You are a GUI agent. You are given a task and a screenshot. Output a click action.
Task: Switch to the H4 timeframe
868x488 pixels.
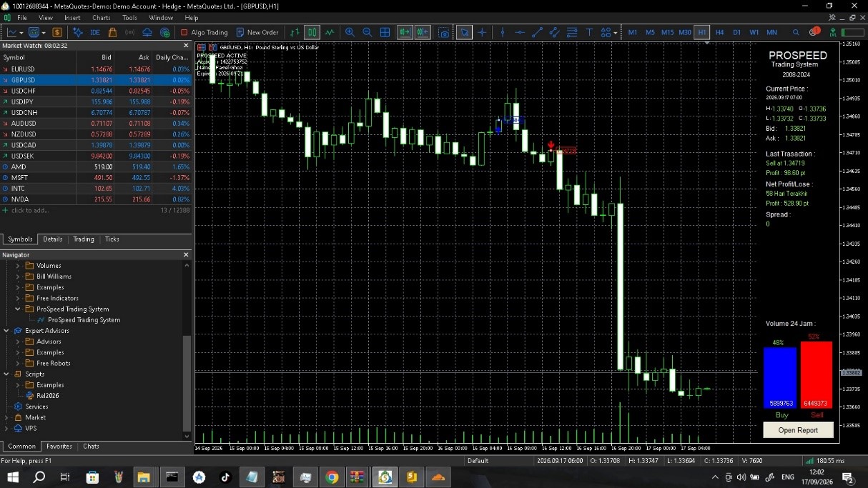(719, 32)
